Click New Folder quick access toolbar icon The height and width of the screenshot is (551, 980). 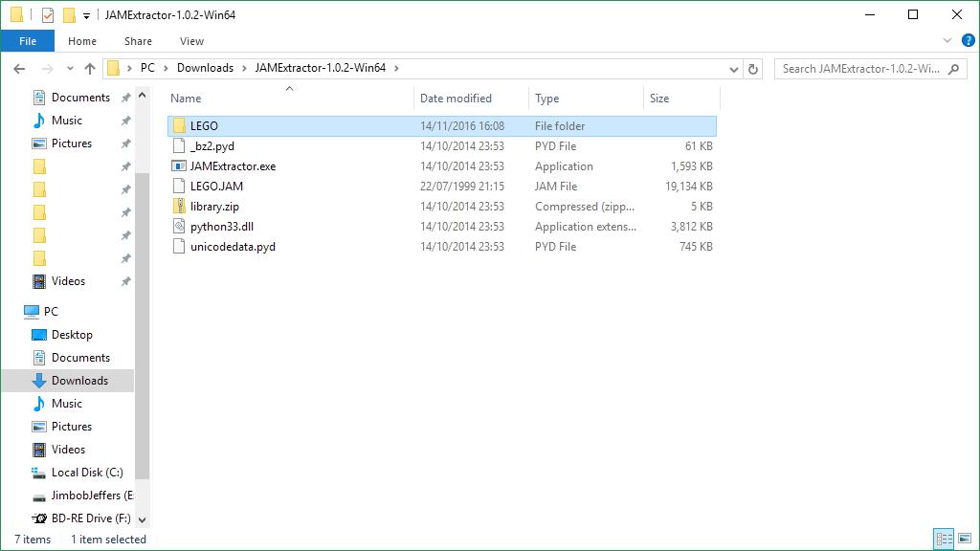[x=69, y=15]
